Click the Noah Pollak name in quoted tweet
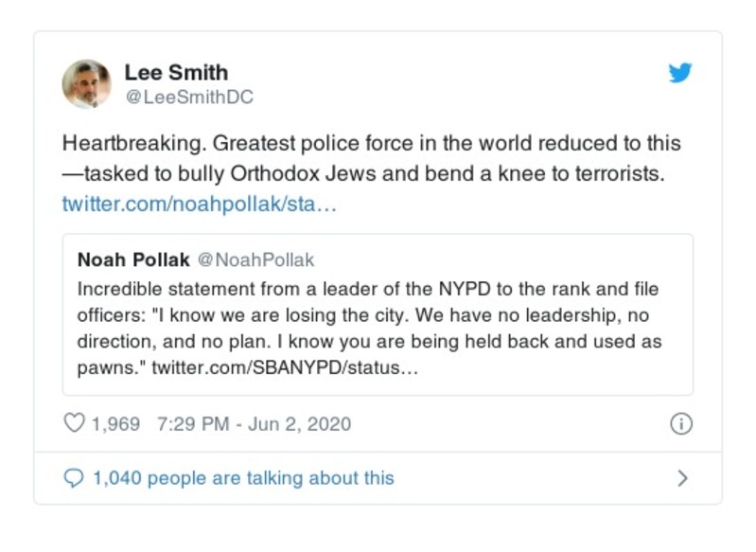Viewport: 756px width, 552px height. (132, 259)
